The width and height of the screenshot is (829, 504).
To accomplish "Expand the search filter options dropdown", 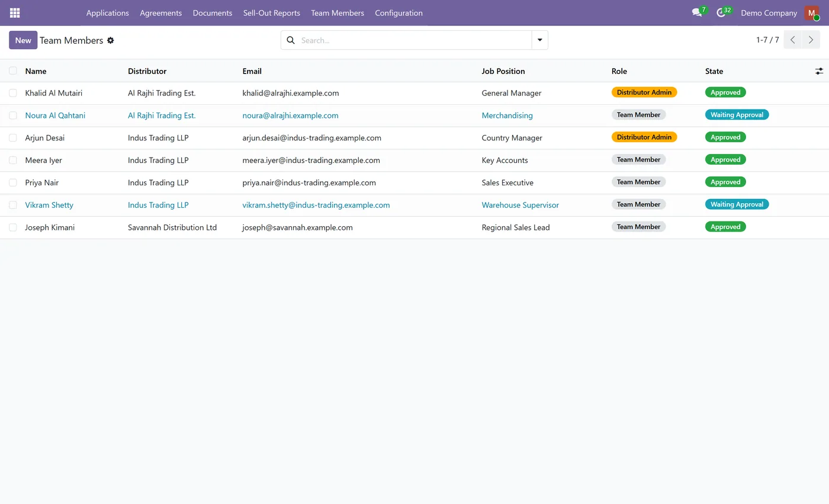I will coord(540,40).
